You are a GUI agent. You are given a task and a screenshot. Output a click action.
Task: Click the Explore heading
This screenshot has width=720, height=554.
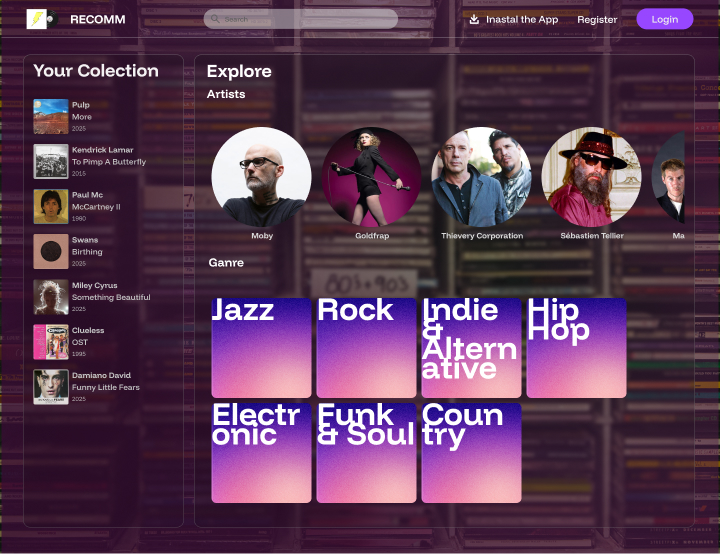[239, 71]
